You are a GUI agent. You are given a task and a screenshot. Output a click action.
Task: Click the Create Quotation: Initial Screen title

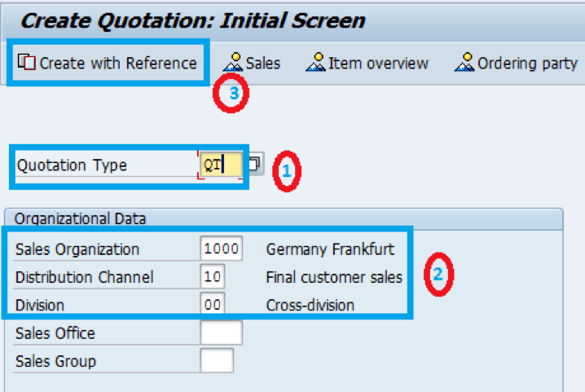coord(193,20)
